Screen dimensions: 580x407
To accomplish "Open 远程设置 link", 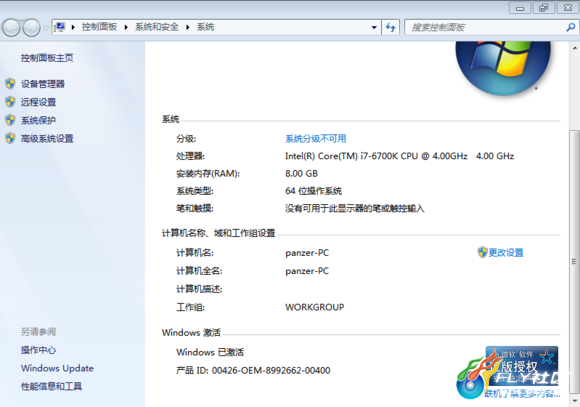I will 38,102.
